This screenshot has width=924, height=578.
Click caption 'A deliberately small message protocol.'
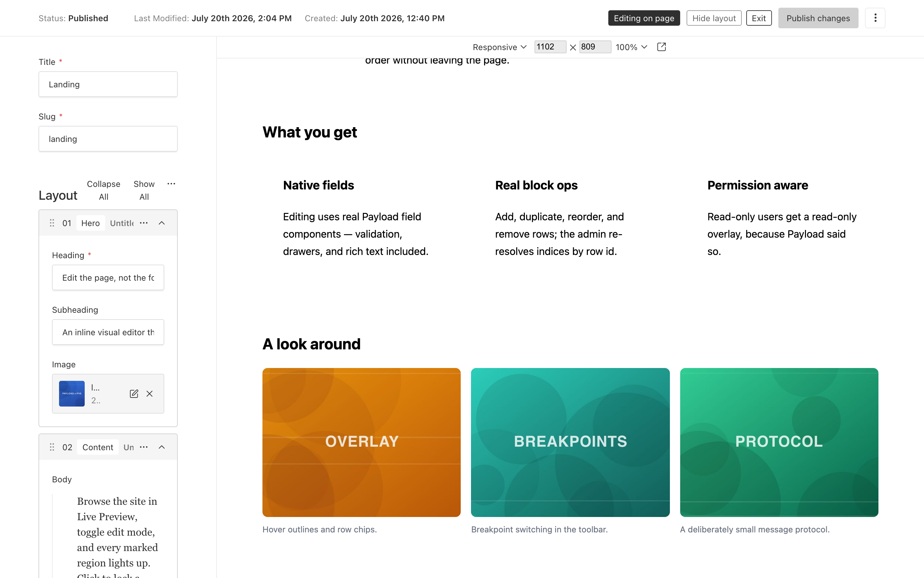(755, 530)
